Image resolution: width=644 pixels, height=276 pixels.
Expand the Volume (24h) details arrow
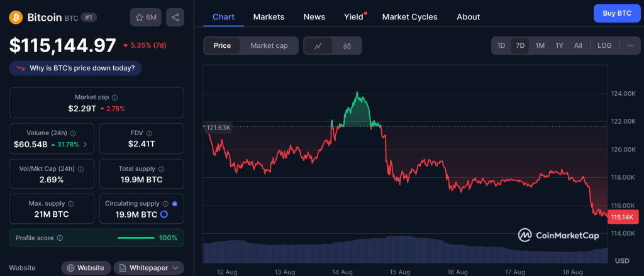[x=85, y=145]
